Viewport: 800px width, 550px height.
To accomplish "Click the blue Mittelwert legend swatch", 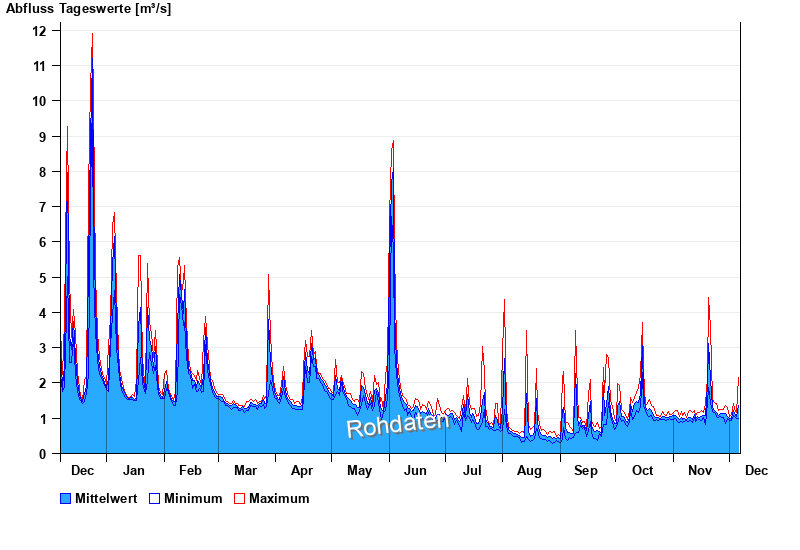I will point(66,498).
